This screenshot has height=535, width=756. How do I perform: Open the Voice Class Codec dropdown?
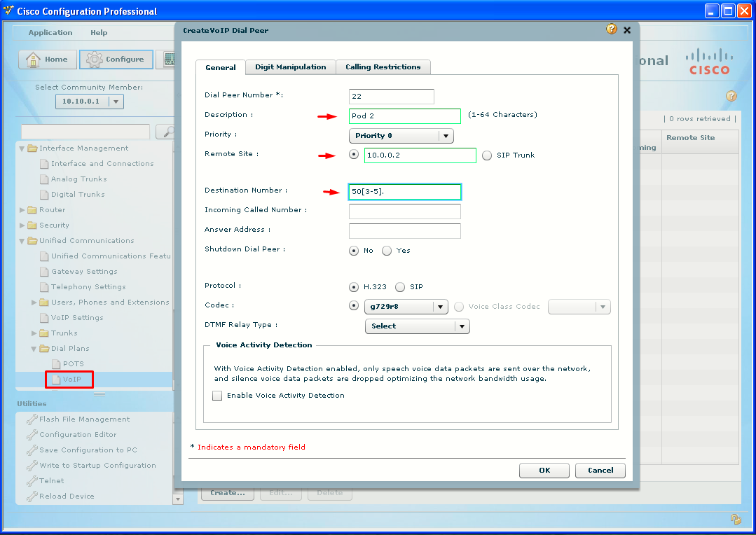[x=579, y=307]
